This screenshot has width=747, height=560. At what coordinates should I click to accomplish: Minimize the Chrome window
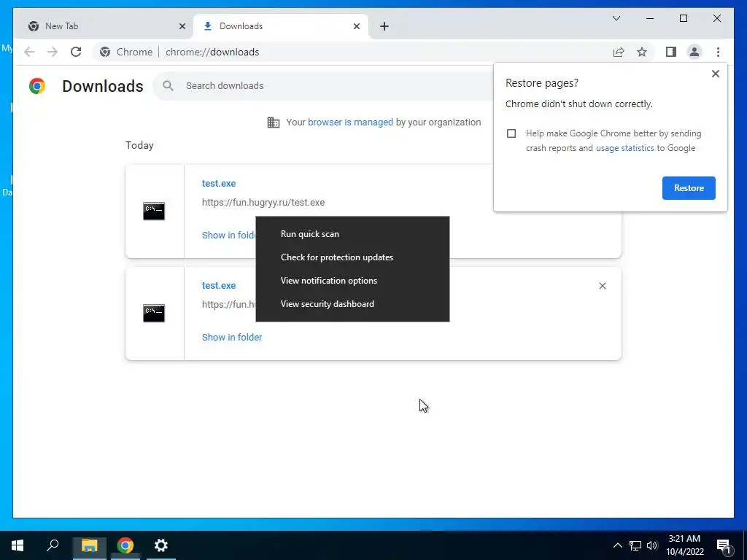pyautogui.click(x=649, y=18)
